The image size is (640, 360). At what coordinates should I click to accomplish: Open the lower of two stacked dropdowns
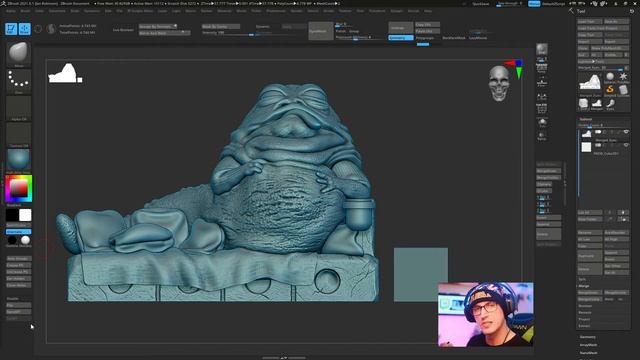[x=164, y=33]
